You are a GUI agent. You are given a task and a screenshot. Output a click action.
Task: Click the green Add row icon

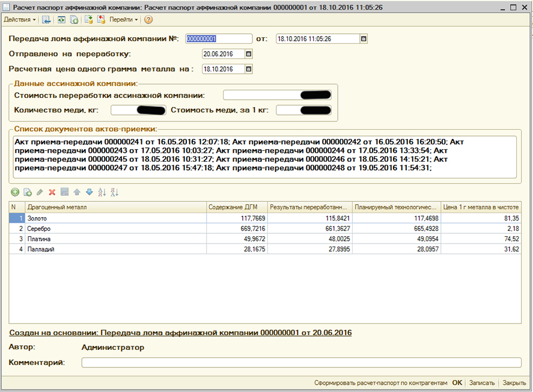point(15,192)
